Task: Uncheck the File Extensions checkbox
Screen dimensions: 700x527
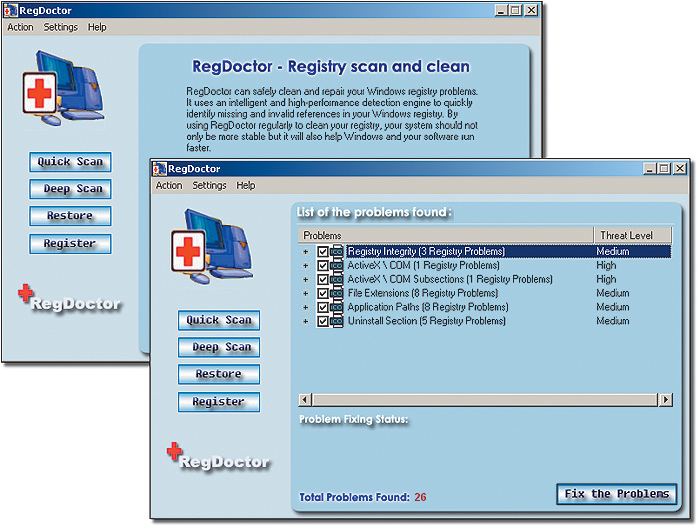Action: coord(323,293)
